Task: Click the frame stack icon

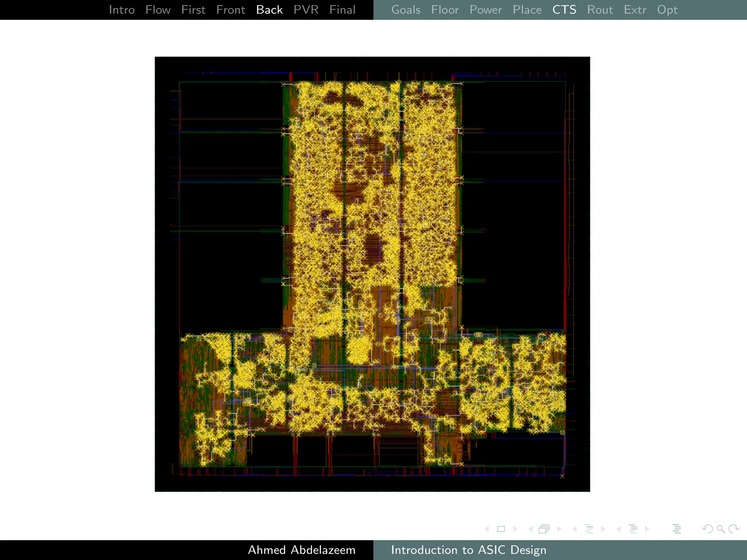Action: (x=544, y=529)
